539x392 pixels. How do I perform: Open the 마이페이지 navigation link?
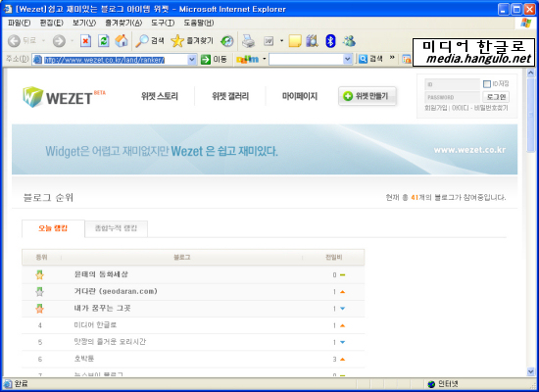click(x=300, y=96)
